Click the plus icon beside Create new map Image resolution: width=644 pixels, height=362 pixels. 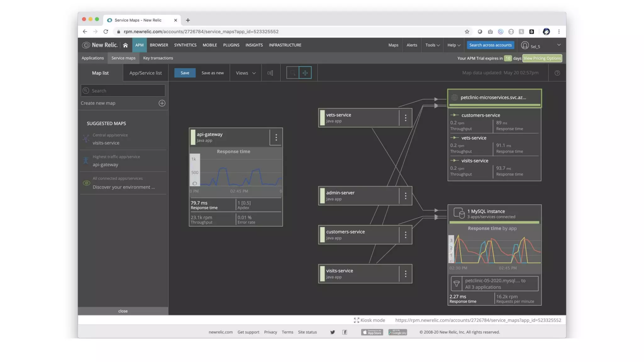coord(162,103)
